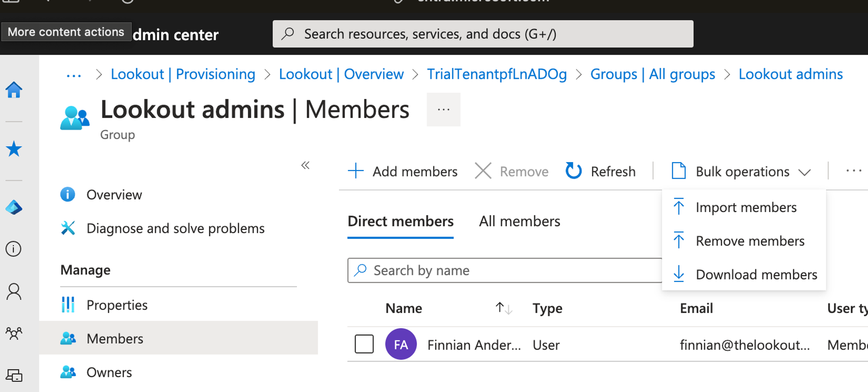
Task: Switch to the All members tab
Action: click(519, 222)
